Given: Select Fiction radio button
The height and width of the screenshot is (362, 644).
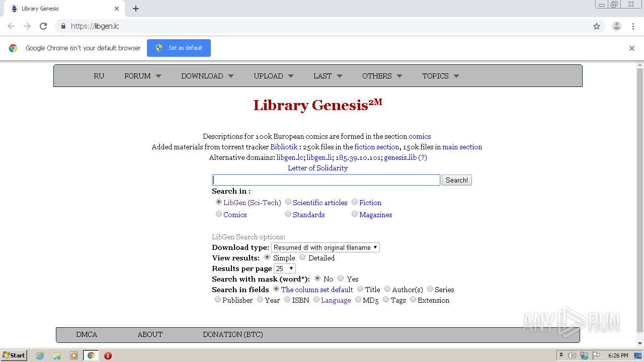Looking at the screenshot, I should tap(355, 202).
